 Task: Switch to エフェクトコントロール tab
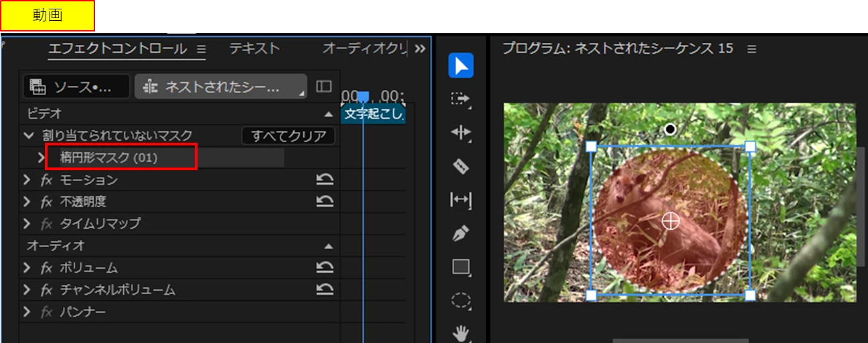[x=118, y=48]
